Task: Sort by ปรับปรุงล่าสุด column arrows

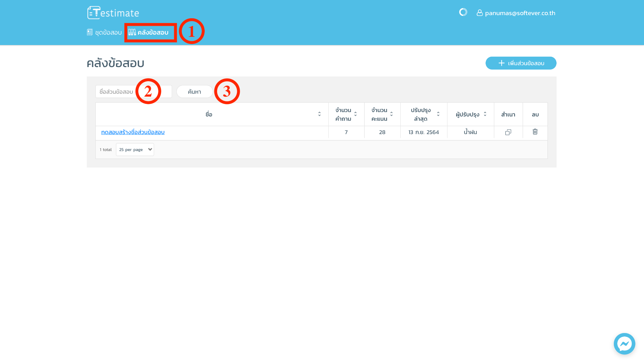Action: [x=438, y=114]
